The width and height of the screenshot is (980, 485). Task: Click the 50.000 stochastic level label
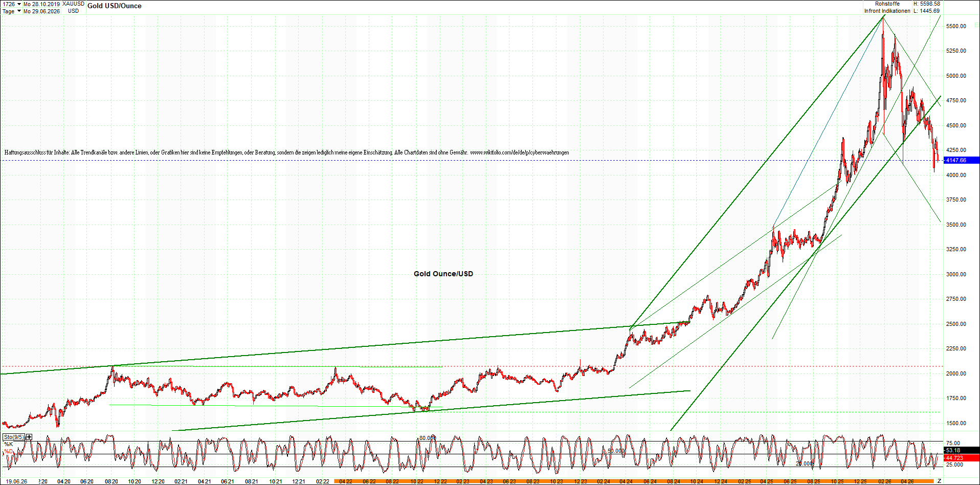(616, 451)
